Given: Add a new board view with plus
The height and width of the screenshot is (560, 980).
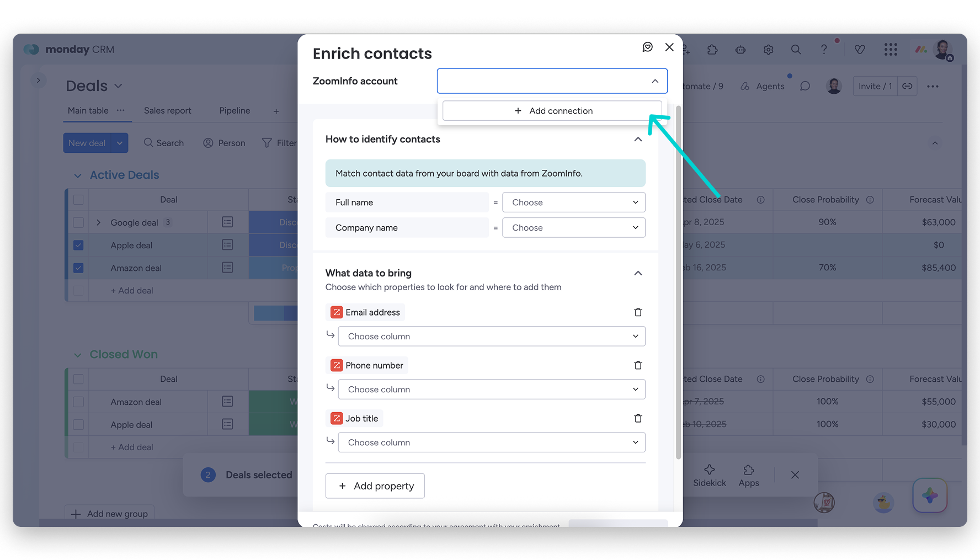Looking at the screenshot, I should (276, 111).
